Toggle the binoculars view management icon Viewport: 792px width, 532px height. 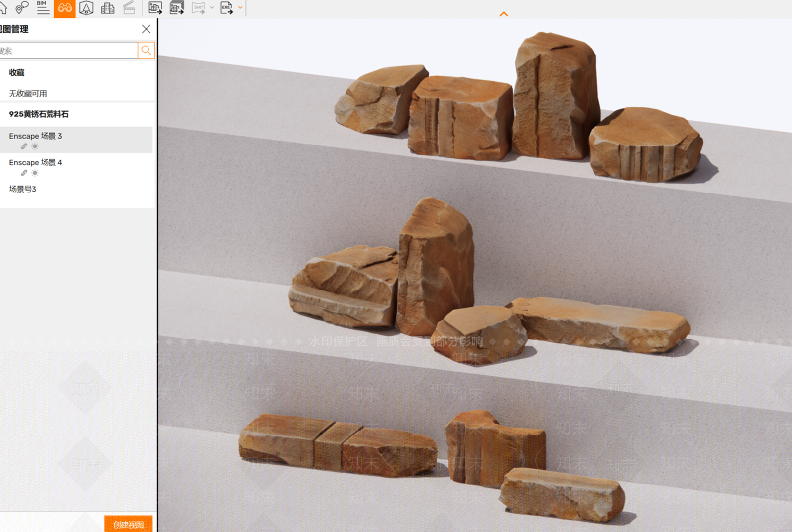(65, 8)
